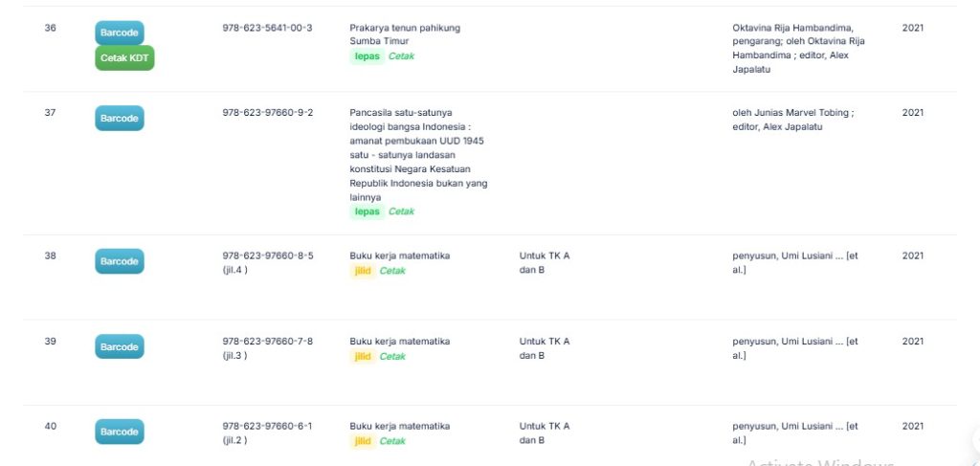Generate Barcode for row 40 jil.2

(119, 432)
